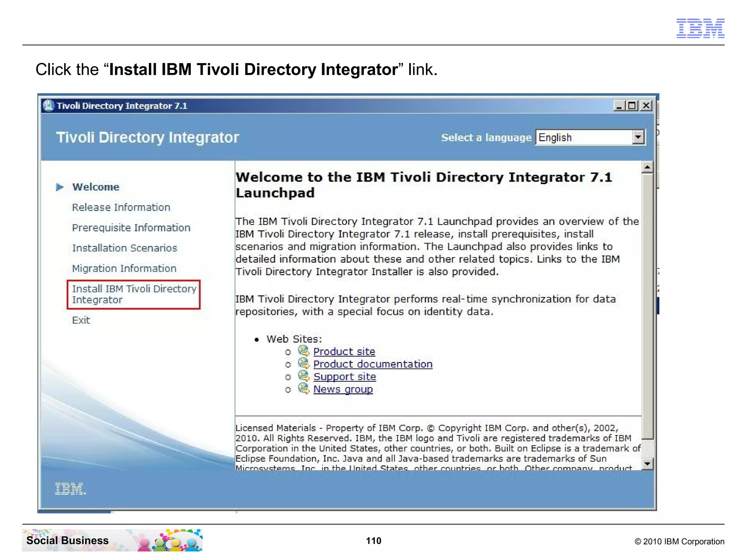Viewport: 747px width, 560px height.
Task: Select the Welcome navigation item
Action: (96, 187)
